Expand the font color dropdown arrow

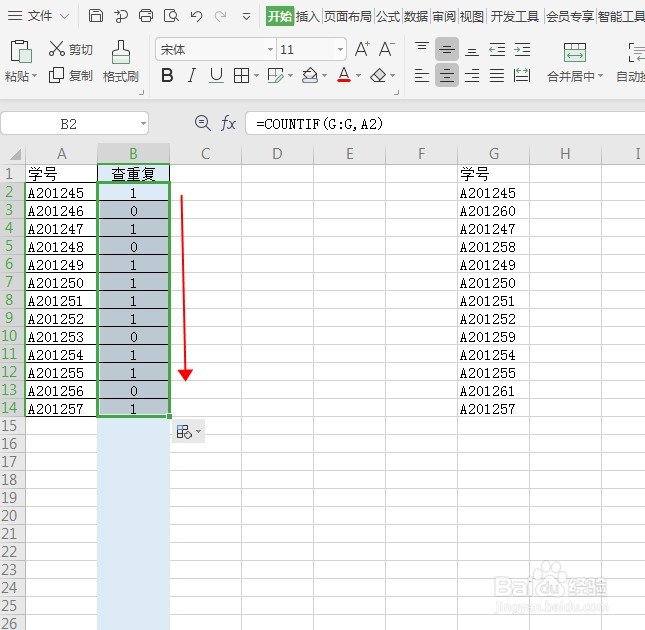click(358, 76)
